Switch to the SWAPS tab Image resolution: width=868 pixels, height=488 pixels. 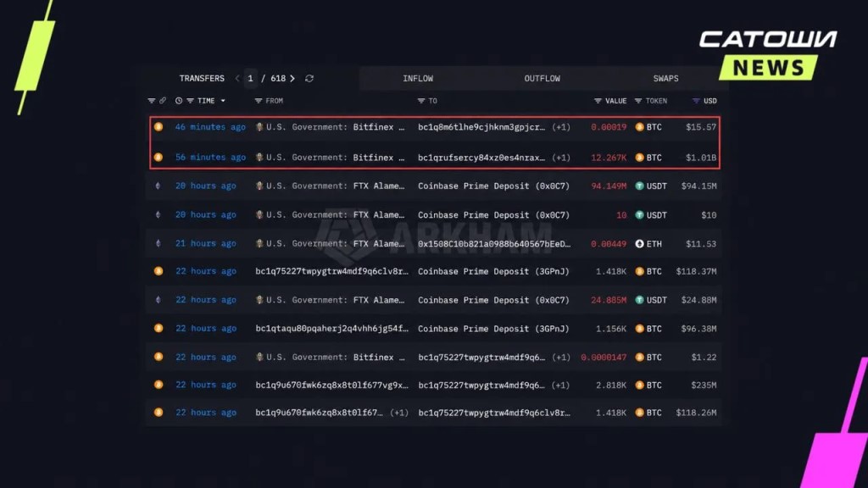(x=665, y=79)
